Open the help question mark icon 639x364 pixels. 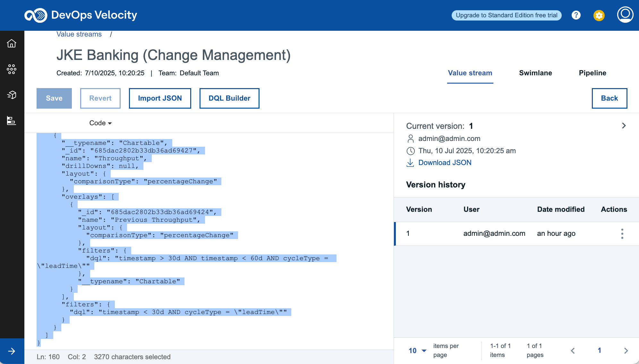point(576,15)
